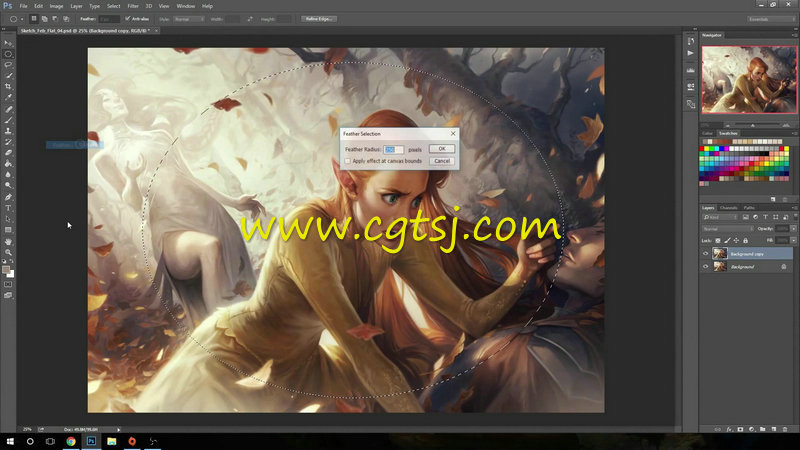Close the Feather Selection dialog

coord(453,133)
